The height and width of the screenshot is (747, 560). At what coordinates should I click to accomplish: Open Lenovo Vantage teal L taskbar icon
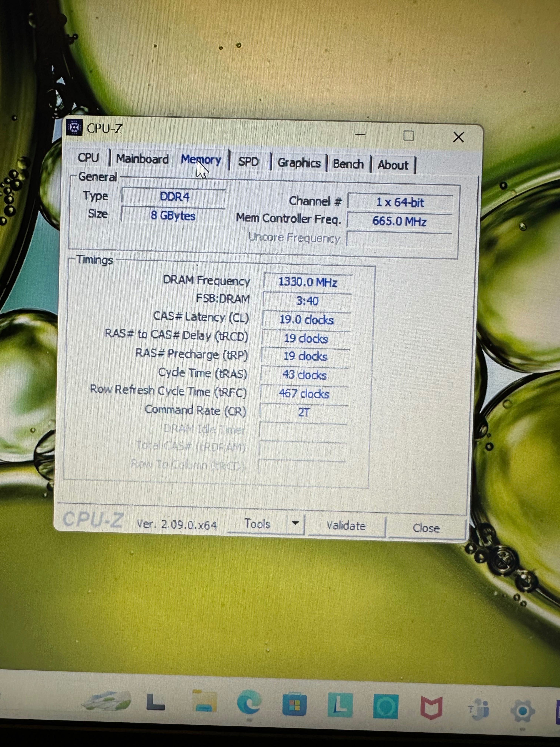click(x=340, y=705)
